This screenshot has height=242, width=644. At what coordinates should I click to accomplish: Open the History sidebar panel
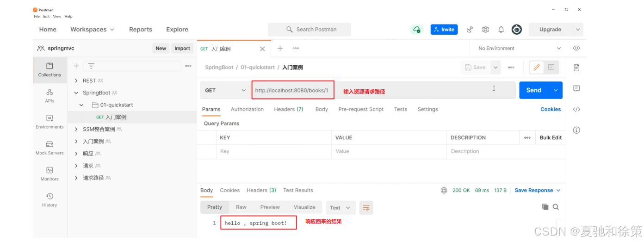(x=50, y=200)
